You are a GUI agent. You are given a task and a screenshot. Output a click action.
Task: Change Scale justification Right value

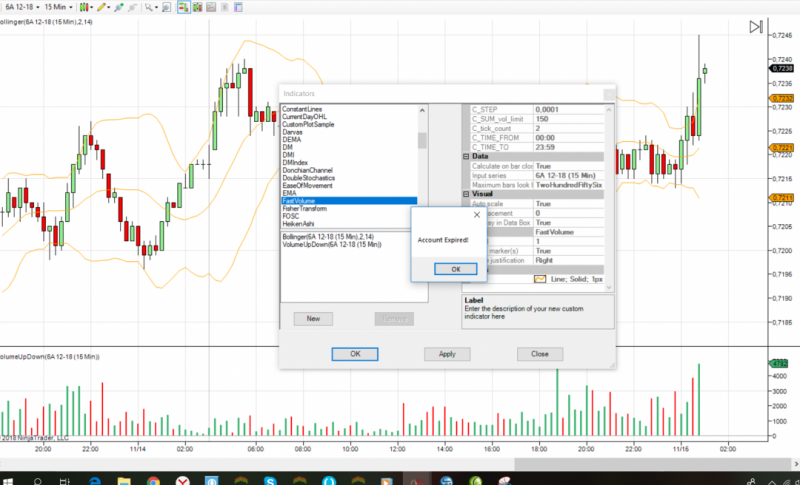(569, 261)
